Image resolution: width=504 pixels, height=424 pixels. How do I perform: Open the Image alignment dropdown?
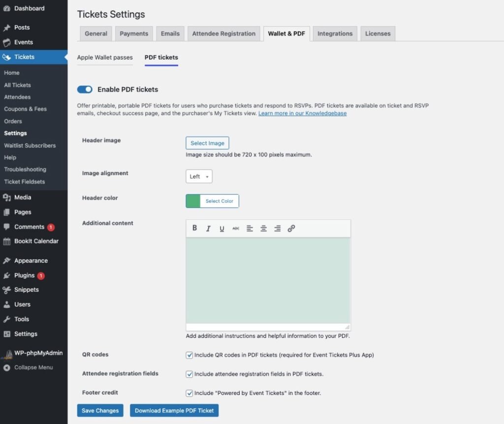[x=199, y=177]
